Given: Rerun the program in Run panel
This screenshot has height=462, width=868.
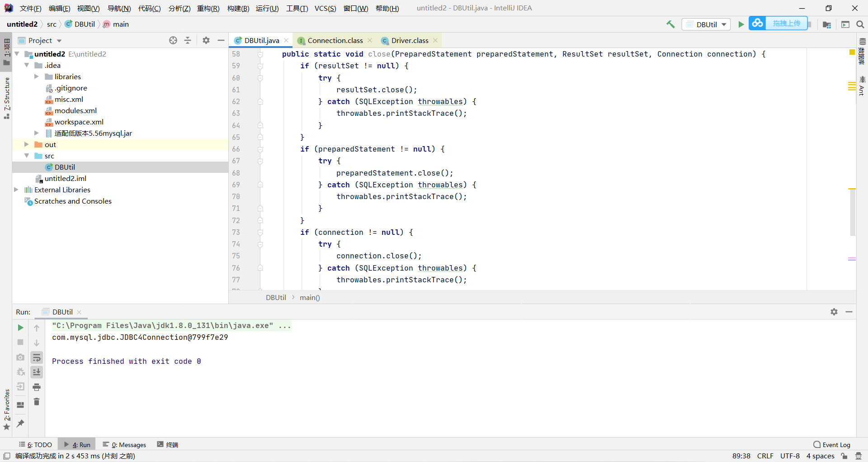Looking at the screenshot, I should (20, 328).
